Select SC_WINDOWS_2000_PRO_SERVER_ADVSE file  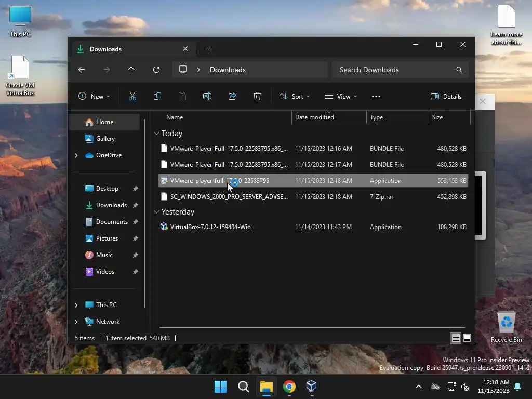313,197
